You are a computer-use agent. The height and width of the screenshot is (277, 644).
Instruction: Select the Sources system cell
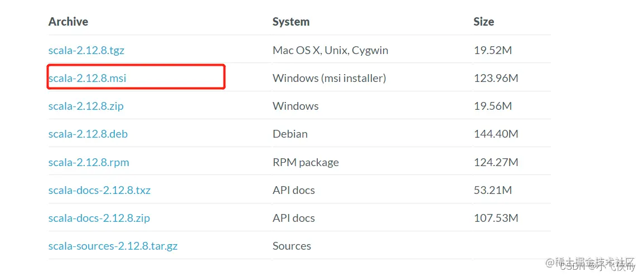point(292,246)
